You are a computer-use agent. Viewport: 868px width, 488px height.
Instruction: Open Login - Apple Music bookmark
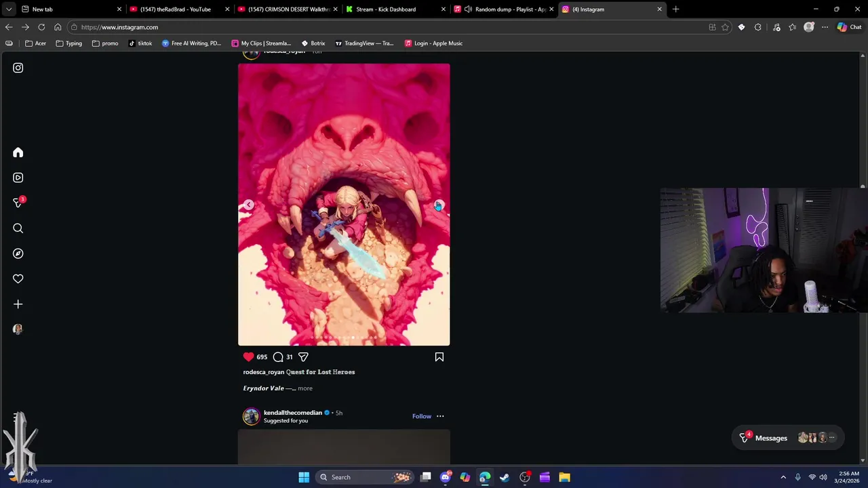434,43
